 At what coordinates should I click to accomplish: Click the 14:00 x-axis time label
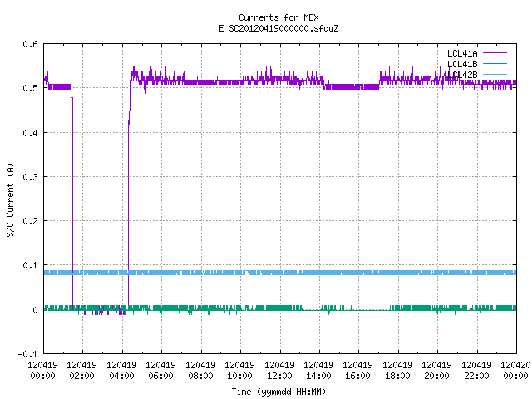(x=318, y=376)
